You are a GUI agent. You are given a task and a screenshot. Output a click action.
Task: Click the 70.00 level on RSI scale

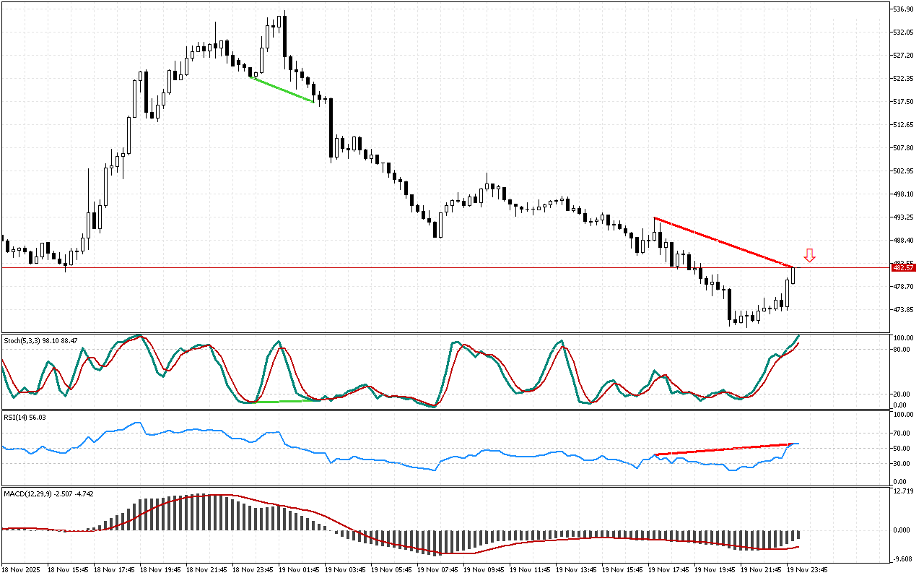tap(902, 433)
